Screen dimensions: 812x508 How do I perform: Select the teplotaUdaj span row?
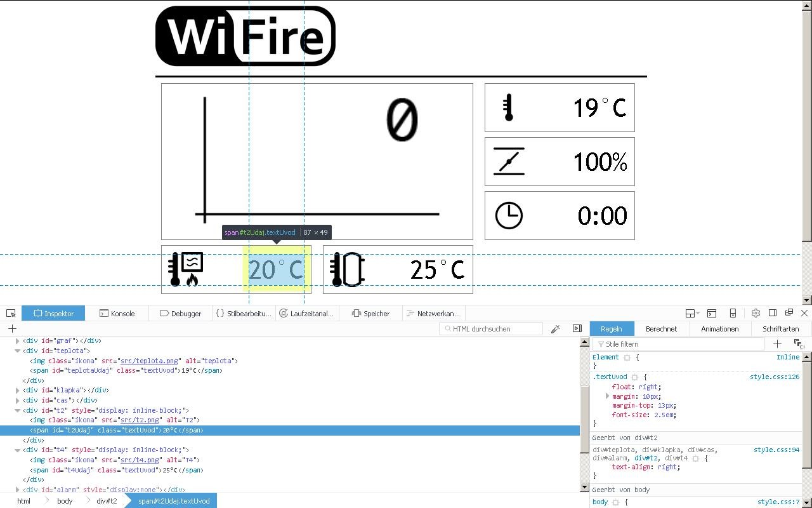290,371
